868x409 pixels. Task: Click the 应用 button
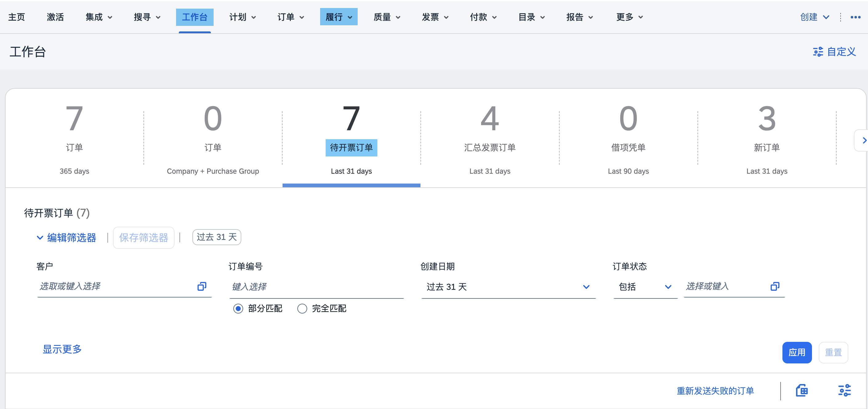[x=797, y=352]
